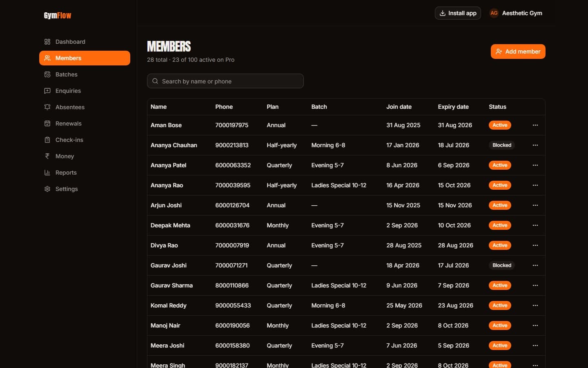Click Blocked badge for Ananya Chauhan
This screenshot has width=588, height=368.
pos(502,145)
